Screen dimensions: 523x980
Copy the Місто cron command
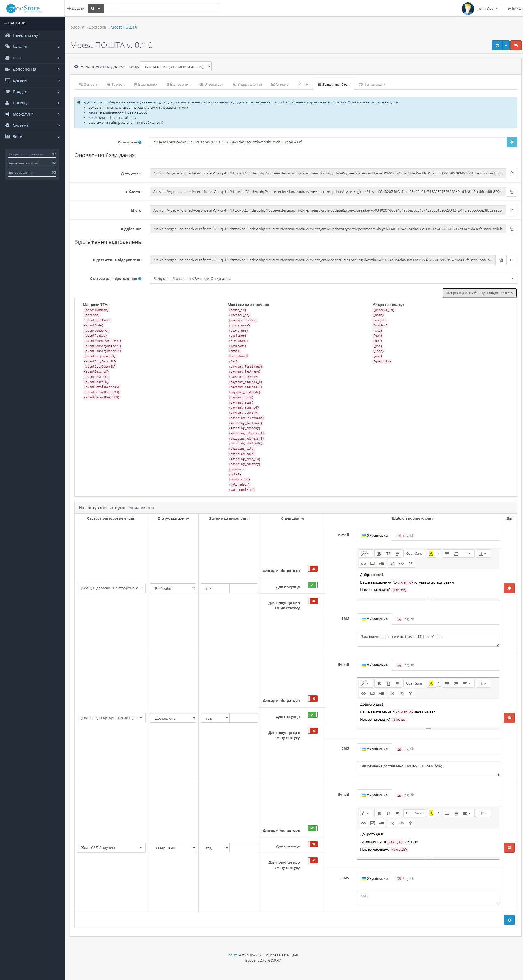511,210
